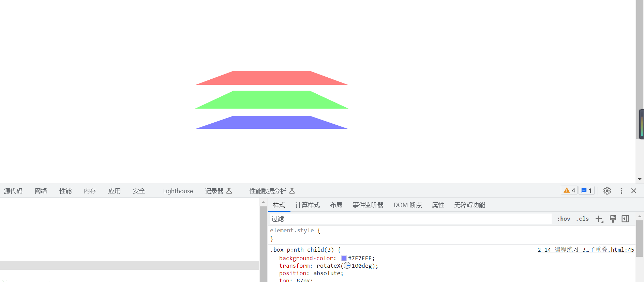
Task: Open the 网络 panel tab
Action: point(41,191)
